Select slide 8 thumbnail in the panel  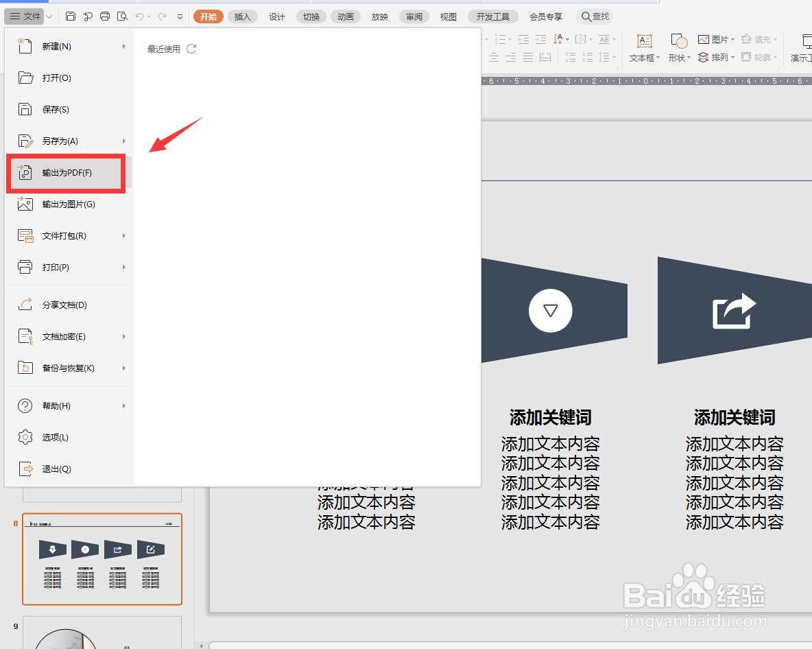102,559
